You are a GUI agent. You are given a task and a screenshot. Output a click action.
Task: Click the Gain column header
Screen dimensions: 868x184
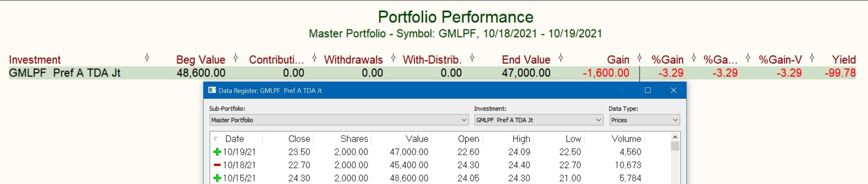point(618,60)
